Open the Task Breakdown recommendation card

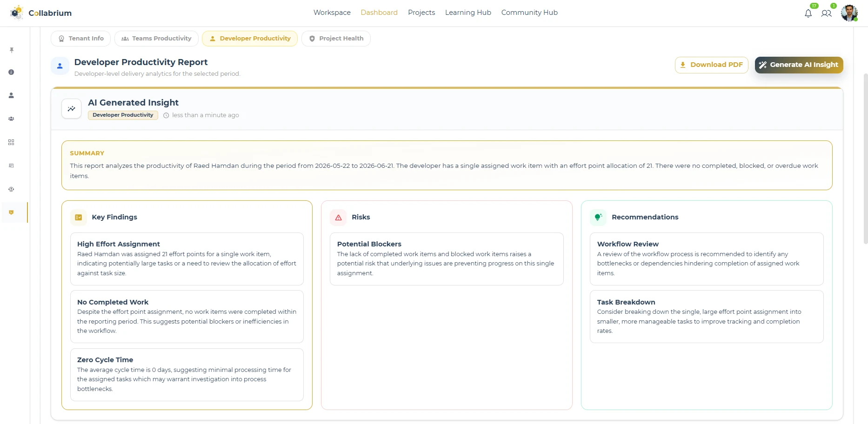(x=707, y=317)
